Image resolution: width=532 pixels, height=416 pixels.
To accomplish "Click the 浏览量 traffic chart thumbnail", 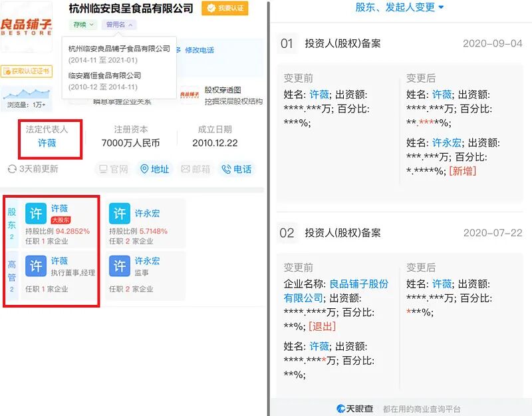I will click(27, 99).
